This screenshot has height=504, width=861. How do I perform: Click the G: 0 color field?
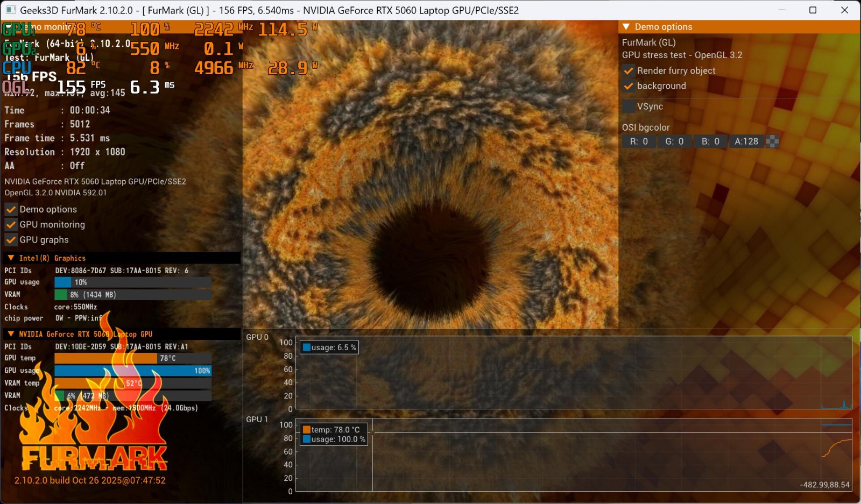pos(674,141)
